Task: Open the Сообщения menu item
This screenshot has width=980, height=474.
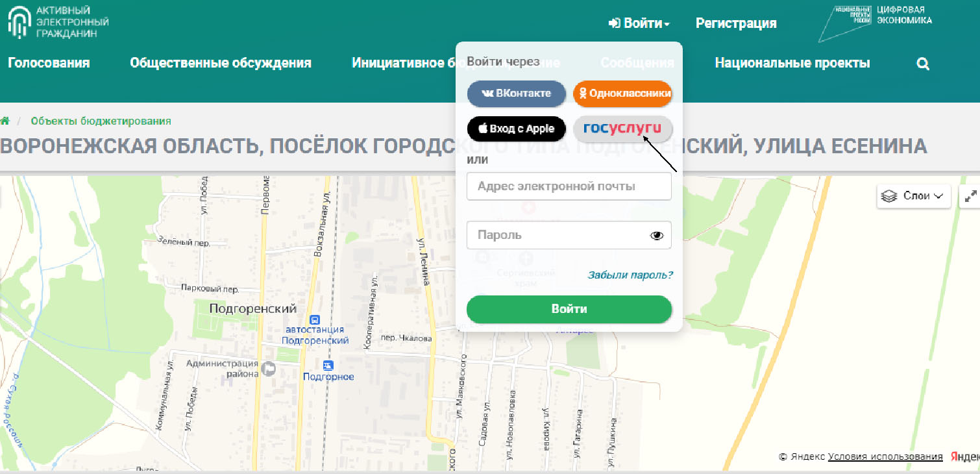Action: (x=637, y=63)
